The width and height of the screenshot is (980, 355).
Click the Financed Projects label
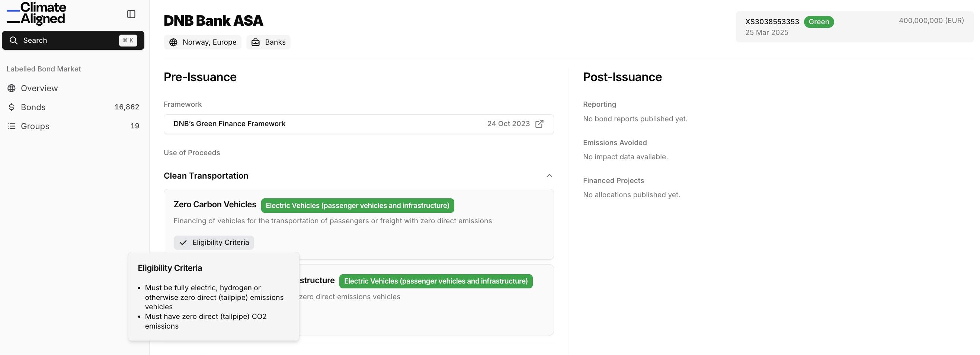click(614, 181)
